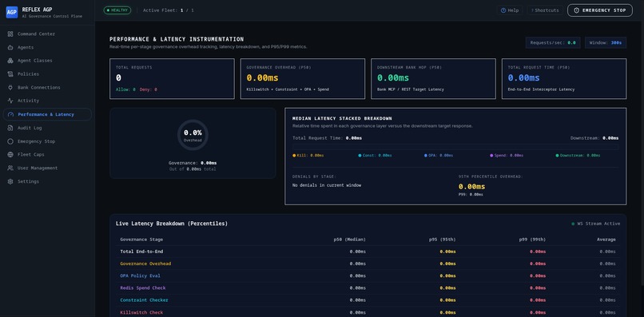Image resolution: width=644 pixels, height=317 pixels.
Task: Select the Governance Overhead table row label
Action: coord(145,264)
